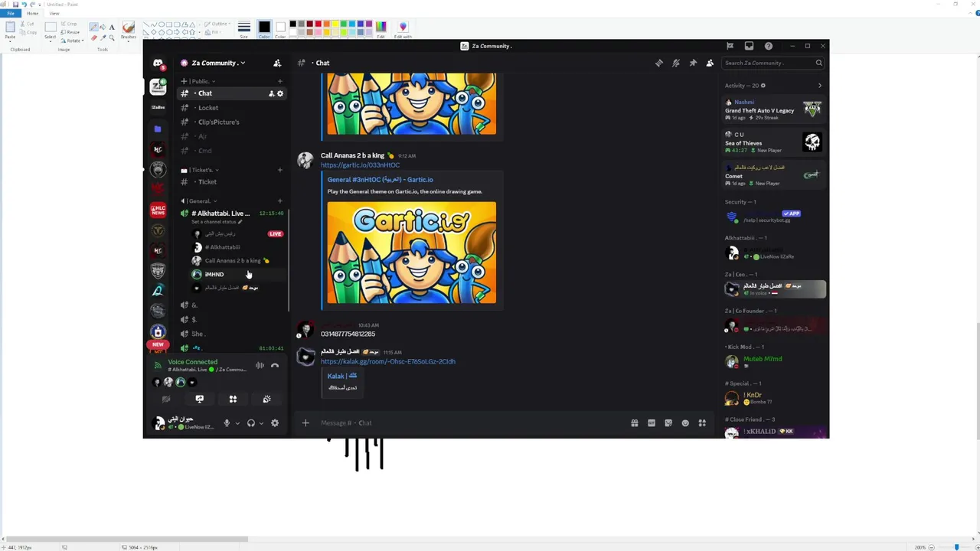Open headphones output options arrow
The width and height of the screenshot is (980, 551).
261,423
